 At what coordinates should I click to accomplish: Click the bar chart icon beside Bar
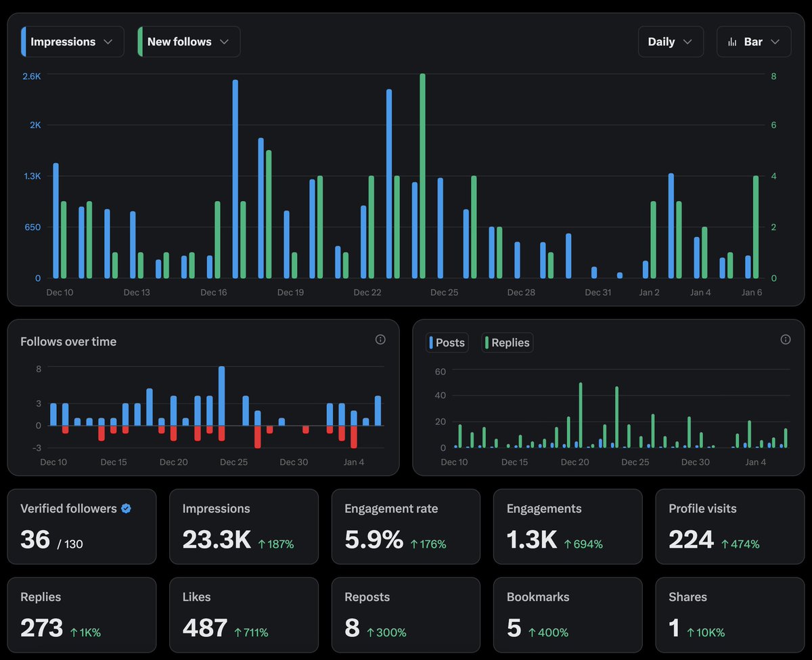coord(732,42)
